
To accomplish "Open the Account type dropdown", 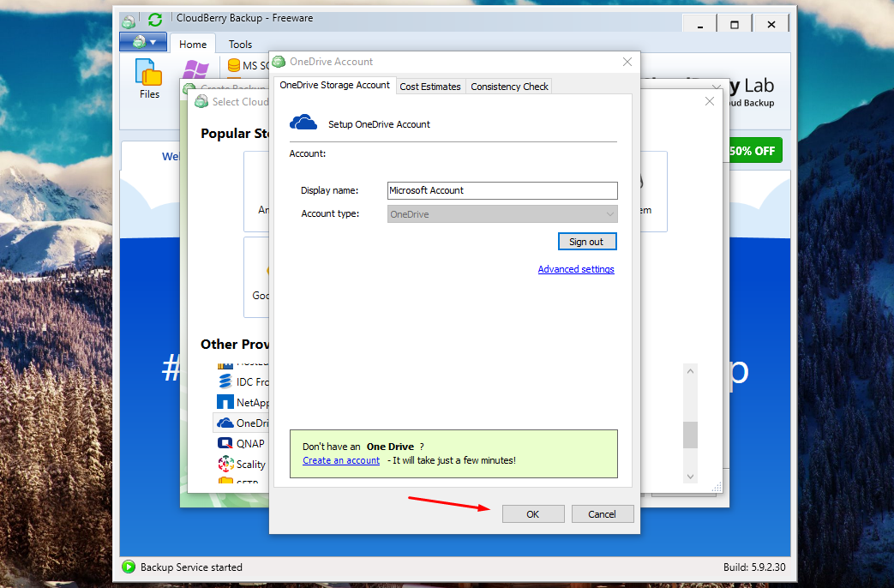I will pyautogui.click(x=502, y=214).
